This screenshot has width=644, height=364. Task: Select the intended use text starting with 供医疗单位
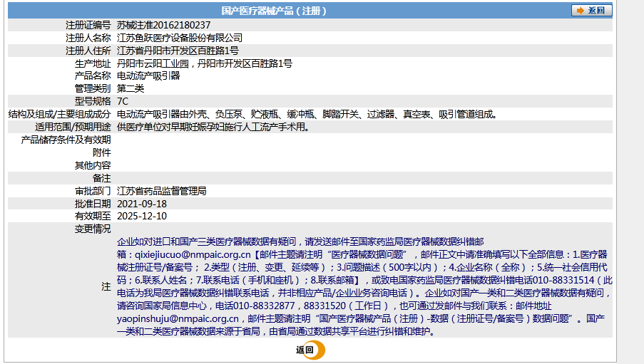coord(213,128)
